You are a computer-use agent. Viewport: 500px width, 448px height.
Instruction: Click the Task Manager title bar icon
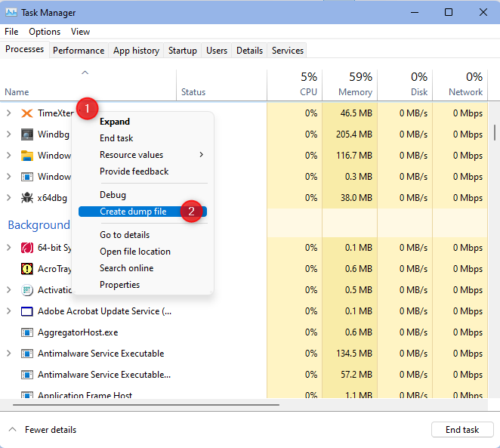coord(11,12)
